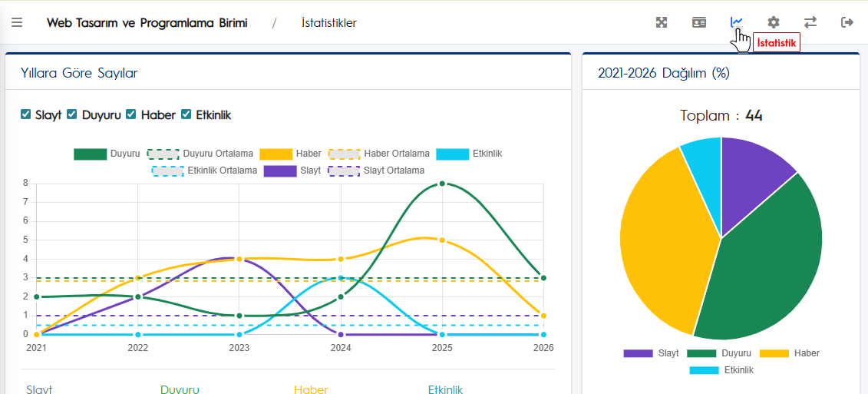This screenshot has width=868, height=394.
Task: Disable the Etkinlik checkbox
Action: pyautogui.click(x=186, y=114)
